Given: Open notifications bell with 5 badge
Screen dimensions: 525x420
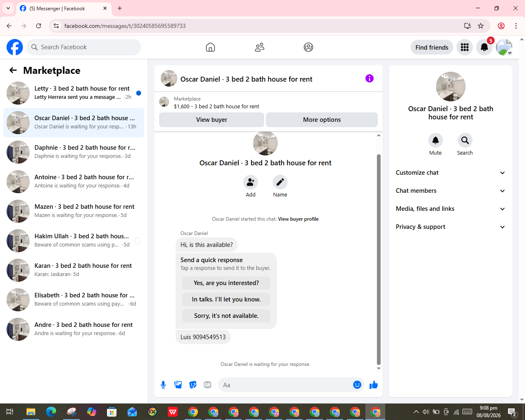Looking at the screenshot, I should (x=484, y=47).
